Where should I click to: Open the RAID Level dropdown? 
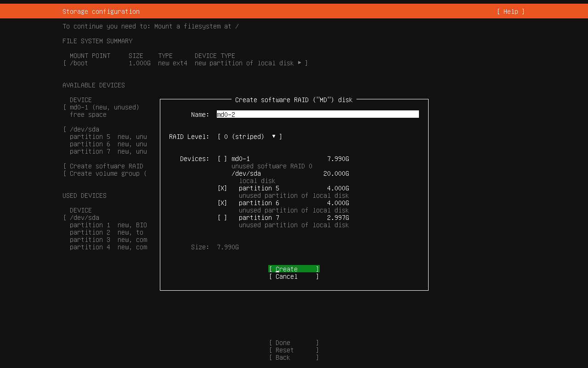249,137
